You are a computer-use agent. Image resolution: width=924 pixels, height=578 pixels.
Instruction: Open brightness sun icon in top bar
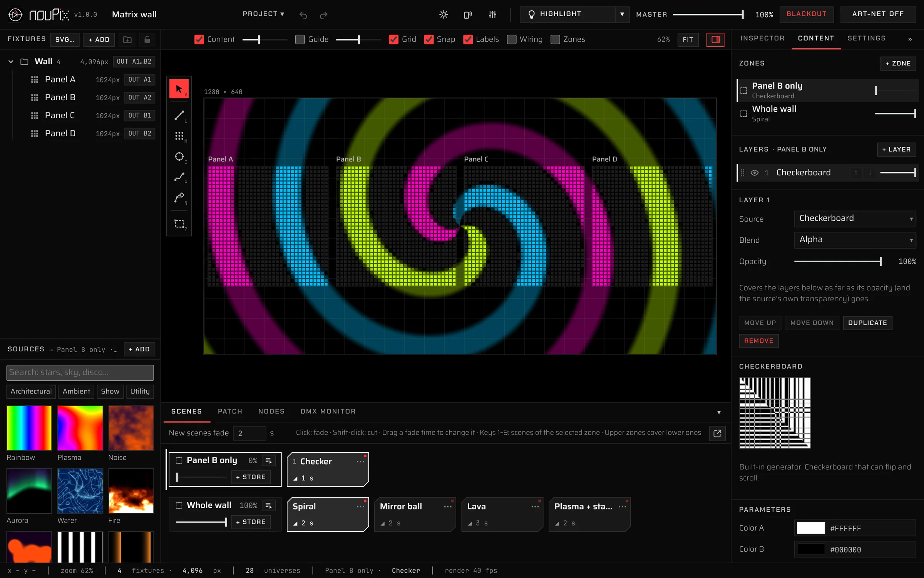click(444, 15)
